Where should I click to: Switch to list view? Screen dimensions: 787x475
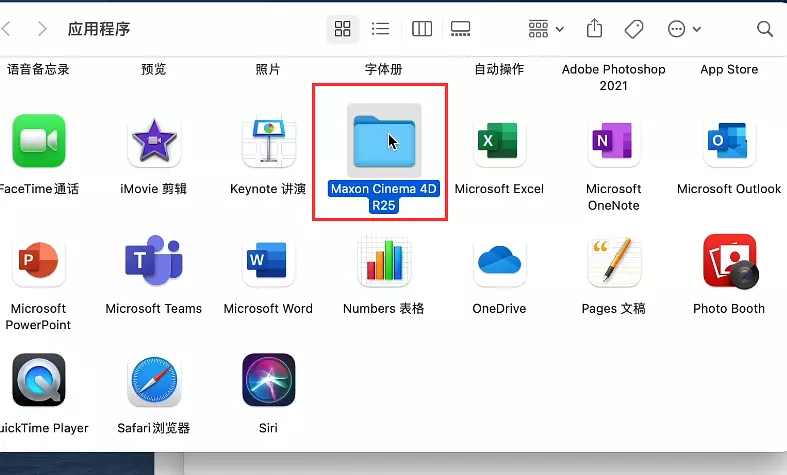tap(380, 29)
